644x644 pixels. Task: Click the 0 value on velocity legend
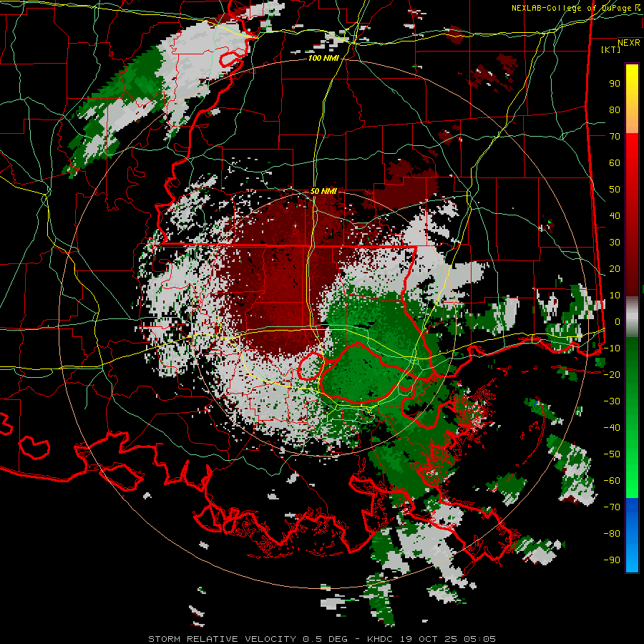coord(618,322)
